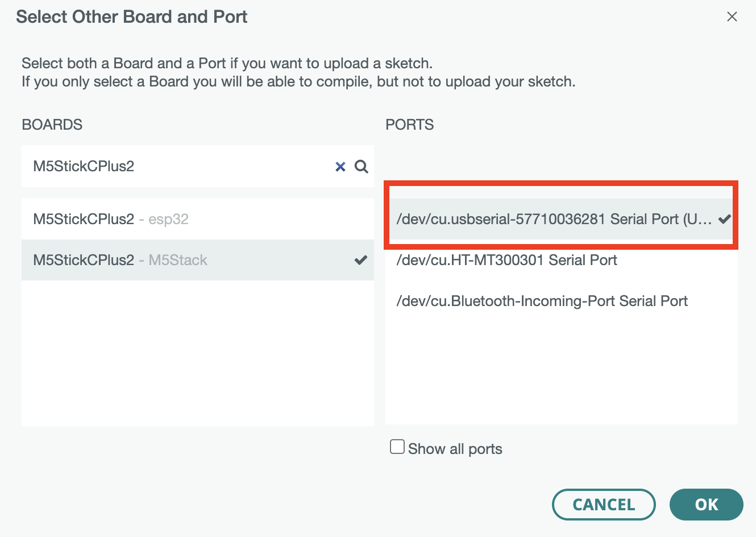
Task: Pick the Bluetooth-Incoming-Port serial port
Action: 542,301
